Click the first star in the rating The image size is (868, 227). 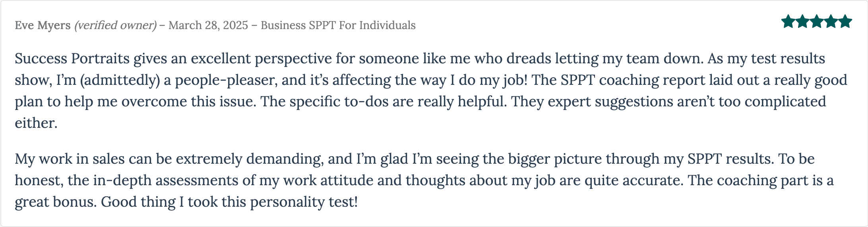click(x=788, y=22)
